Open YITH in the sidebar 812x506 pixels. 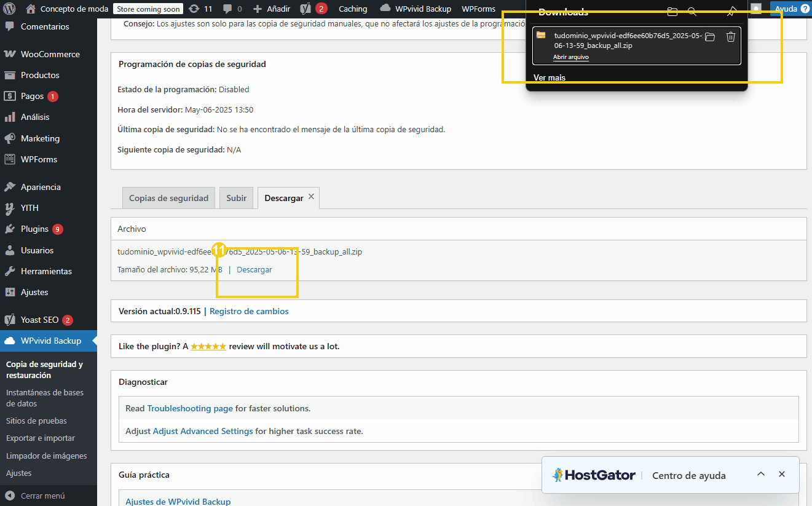click(49, 208)
